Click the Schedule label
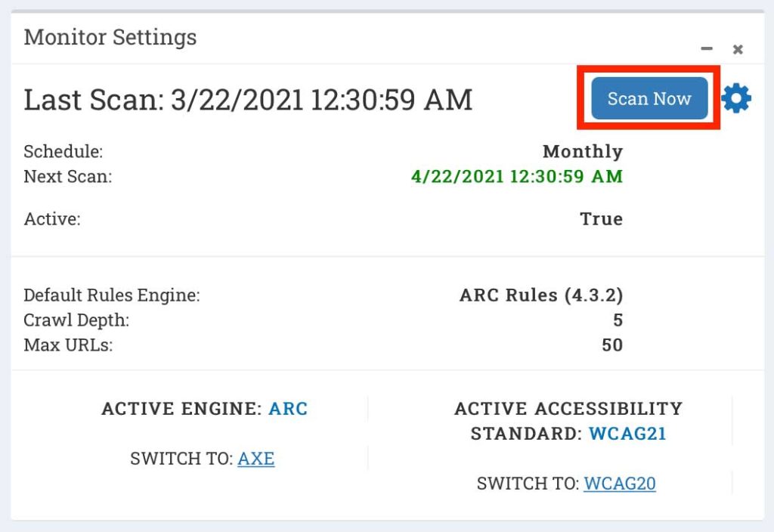The height and width of the screenshot is (532, 774). tap(63, 152)
